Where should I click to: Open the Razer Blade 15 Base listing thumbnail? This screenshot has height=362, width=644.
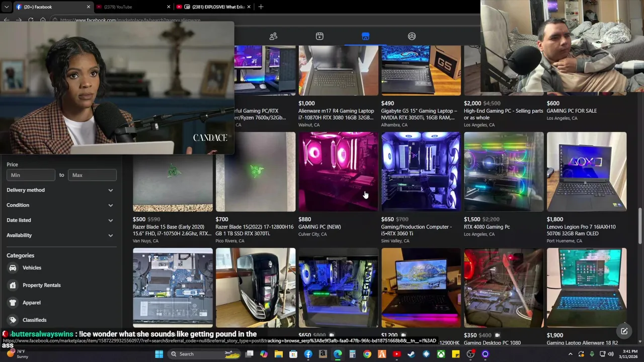point(173,183)
